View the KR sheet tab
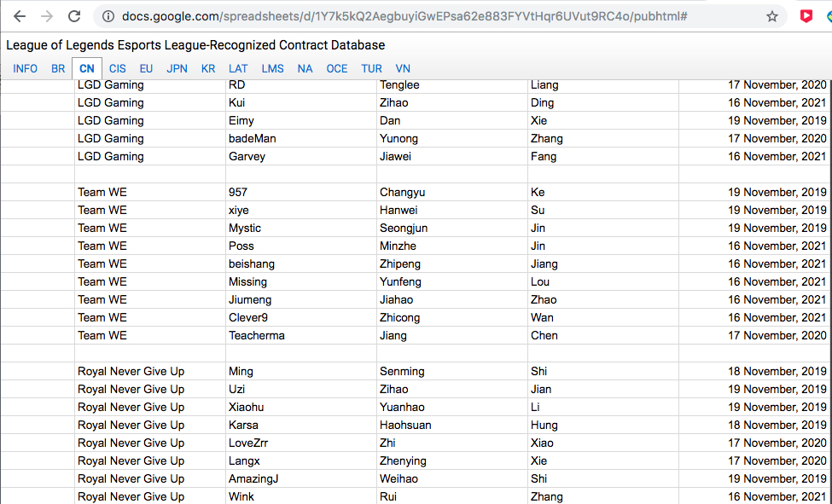832x504 pixels. point(208,68)
